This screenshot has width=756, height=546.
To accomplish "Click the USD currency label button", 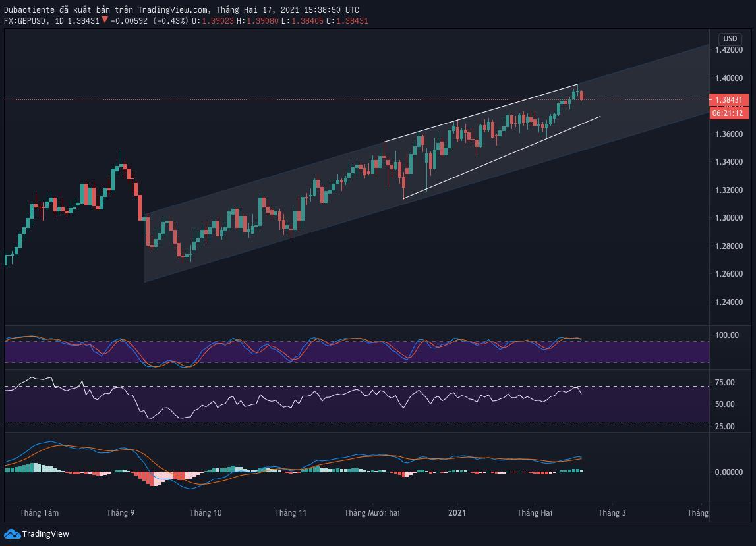I will point(730,39).
